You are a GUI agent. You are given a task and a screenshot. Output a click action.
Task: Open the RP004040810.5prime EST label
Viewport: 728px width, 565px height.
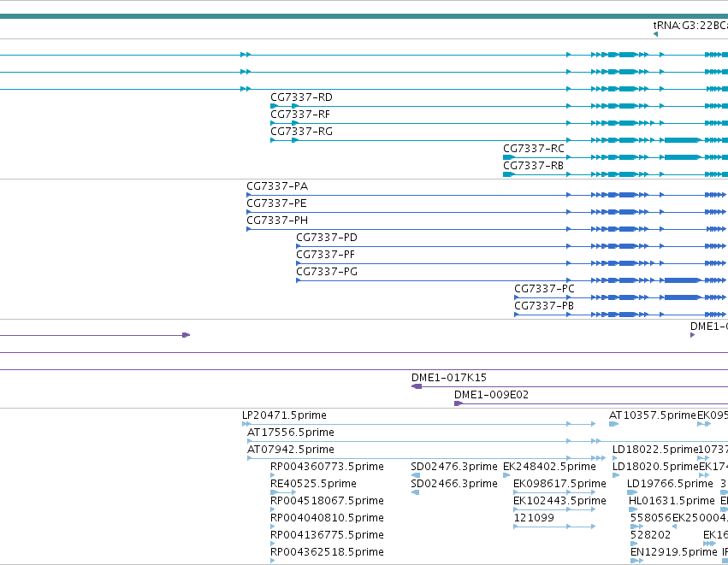point(327,518)
